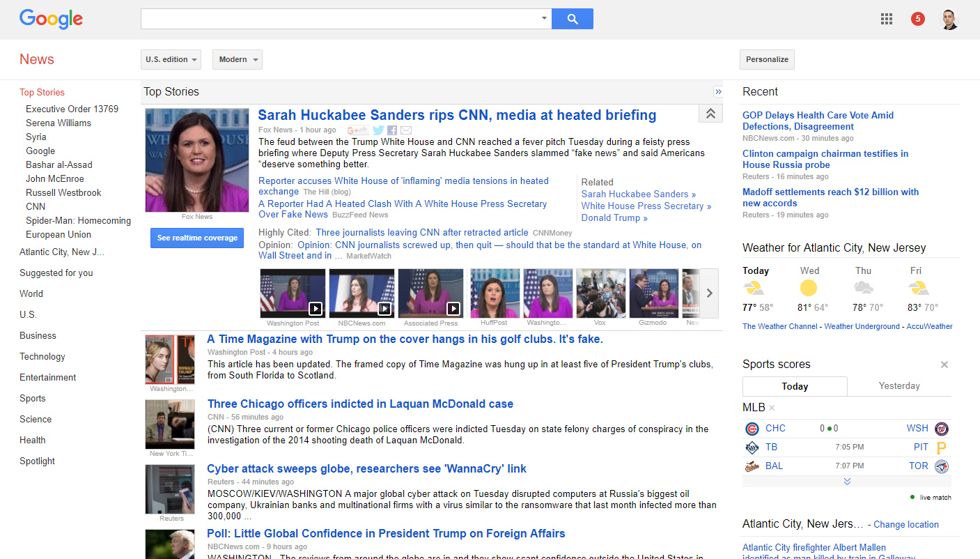Share the Sanders story on Twitter

pyautogui.click(x=378, y=130)
